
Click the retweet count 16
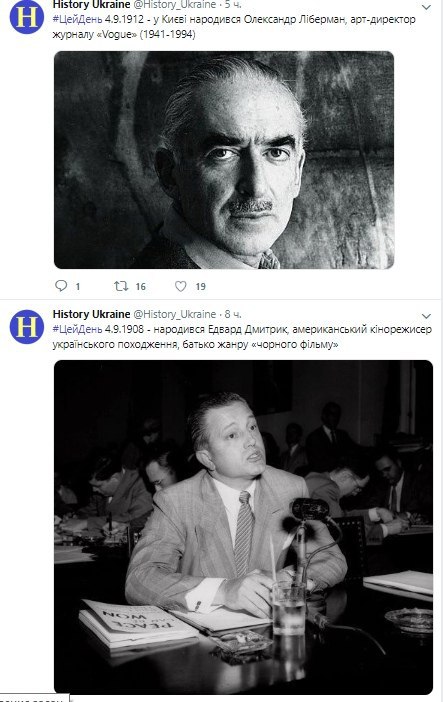(x=141, y=287)
